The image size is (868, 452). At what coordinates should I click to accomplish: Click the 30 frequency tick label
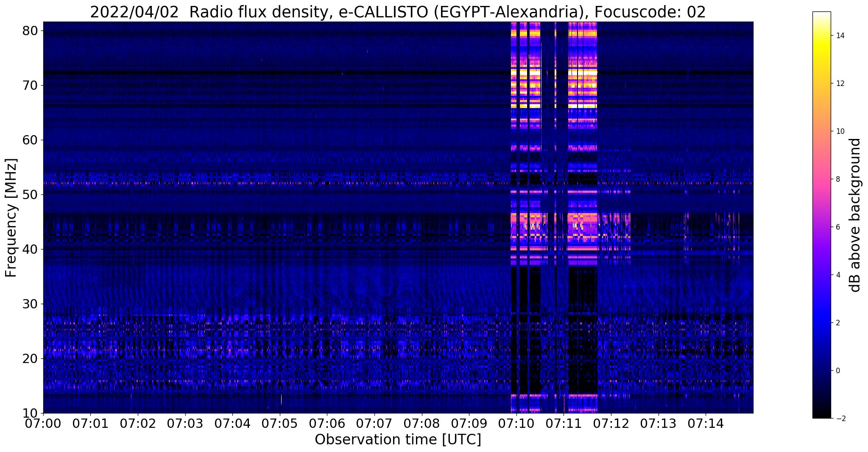(31, 304)
